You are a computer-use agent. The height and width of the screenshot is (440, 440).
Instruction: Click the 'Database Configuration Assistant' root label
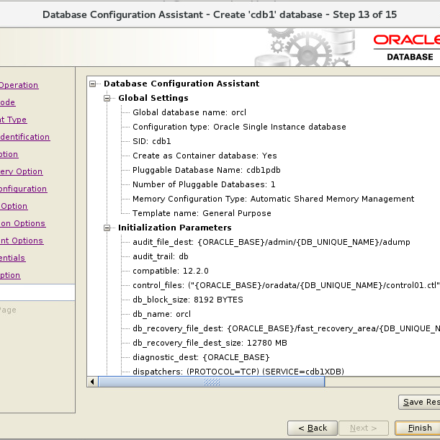[181, 84]
